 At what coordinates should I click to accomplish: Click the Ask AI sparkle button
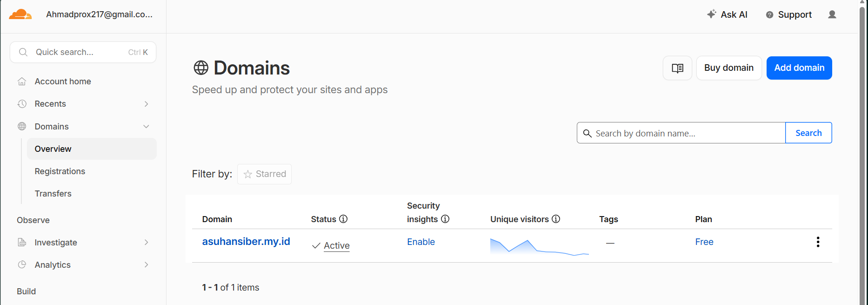[727, 14]
